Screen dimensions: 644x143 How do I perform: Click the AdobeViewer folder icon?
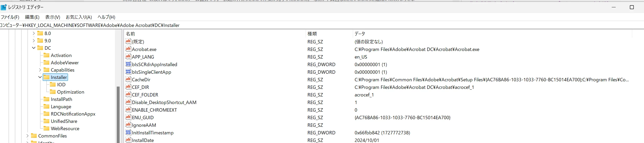click(46, 62)
